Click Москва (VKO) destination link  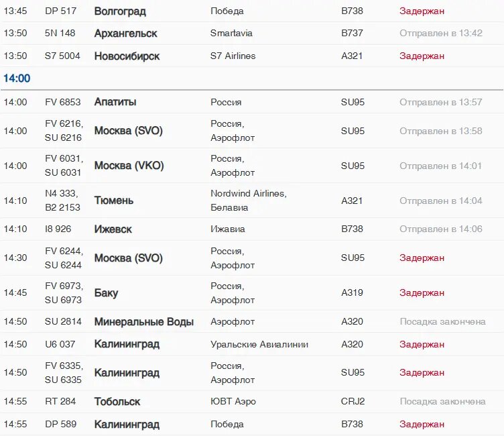pos(129,166)
